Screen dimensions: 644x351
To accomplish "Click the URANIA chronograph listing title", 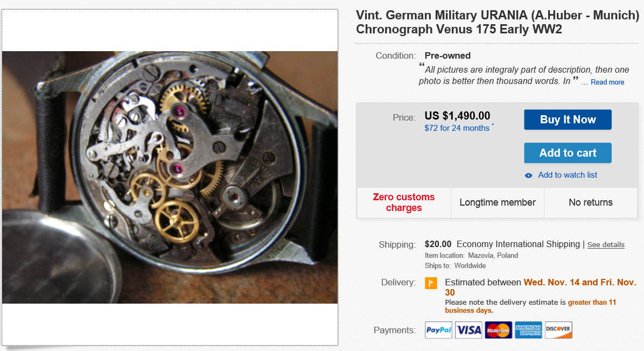I will 497,22.
